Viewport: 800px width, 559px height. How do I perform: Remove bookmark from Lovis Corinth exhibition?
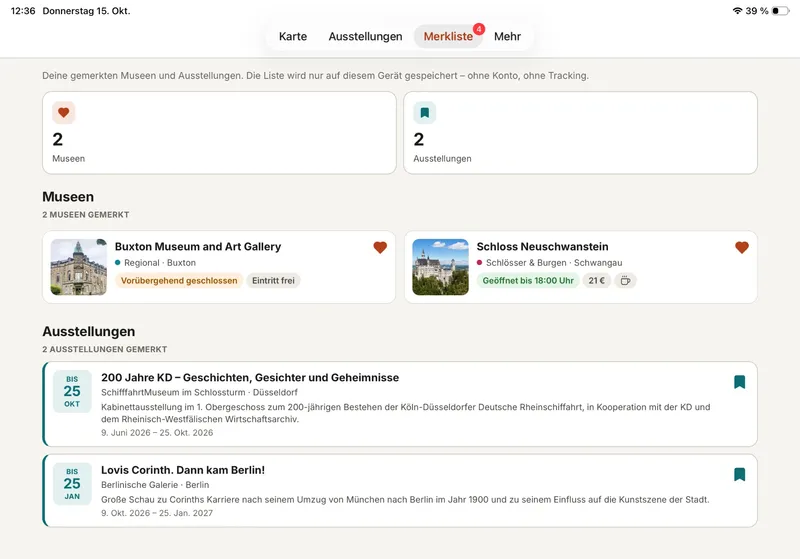(739, 474)
